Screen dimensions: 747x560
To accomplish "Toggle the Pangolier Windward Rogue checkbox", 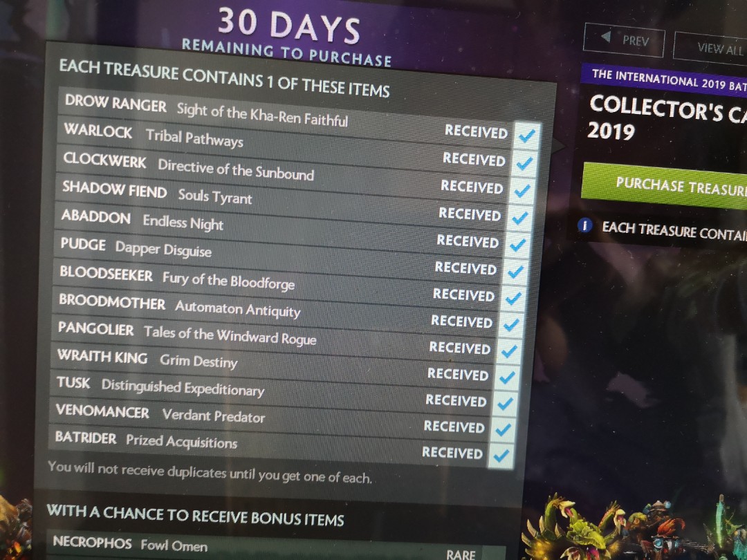I will click(x=509, y=351).
